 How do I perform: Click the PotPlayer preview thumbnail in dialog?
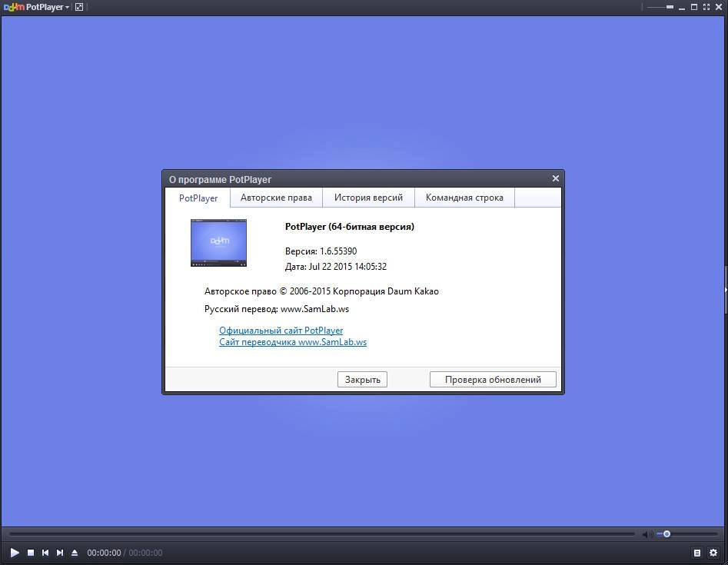point(218,243)
